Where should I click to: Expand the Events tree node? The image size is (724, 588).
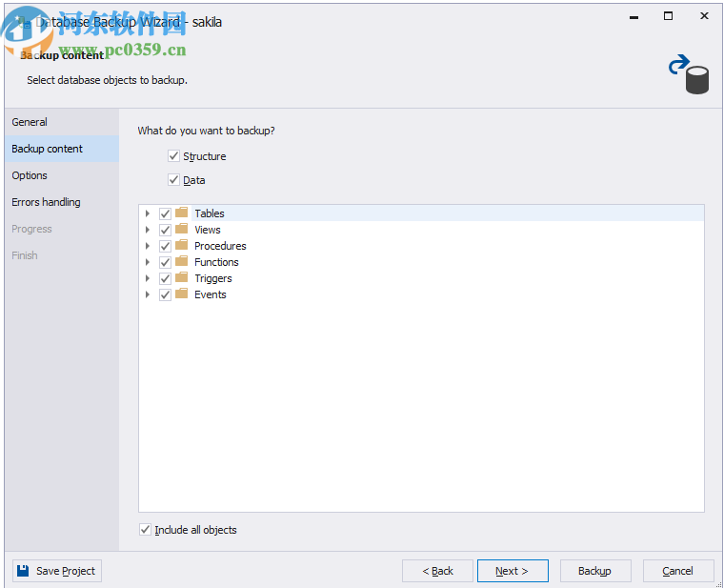[x=148, y=294]
